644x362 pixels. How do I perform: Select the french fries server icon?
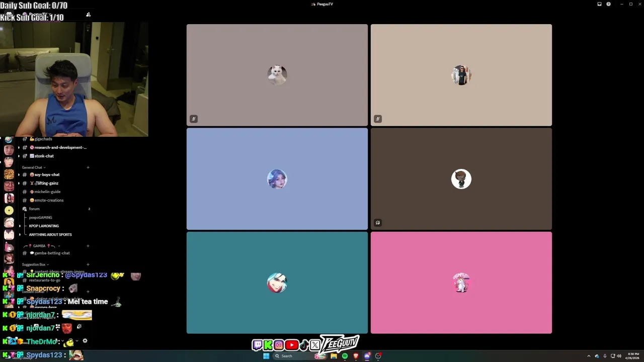point(9,174)
